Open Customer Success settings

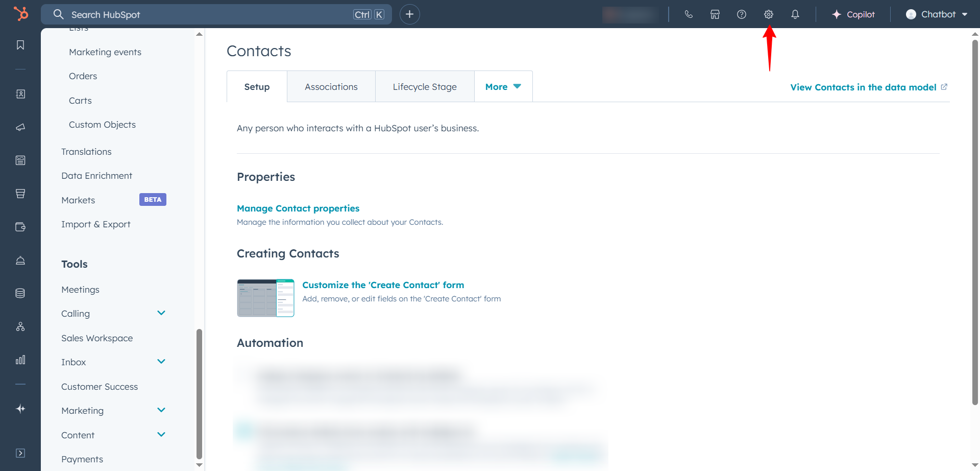tap(100, 387)
